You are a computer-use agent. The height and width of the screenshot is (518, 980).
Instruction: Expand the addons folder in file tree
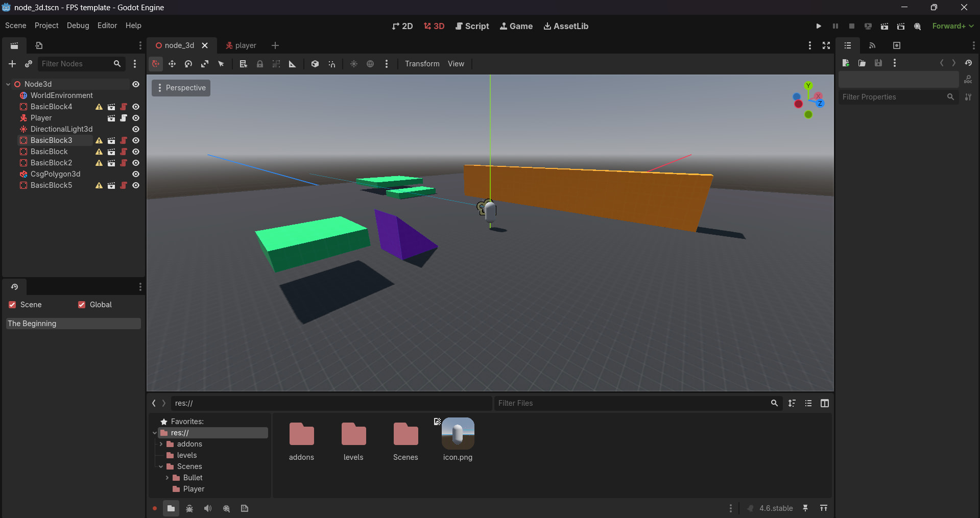pyautogui.click(x=161, y=444)
